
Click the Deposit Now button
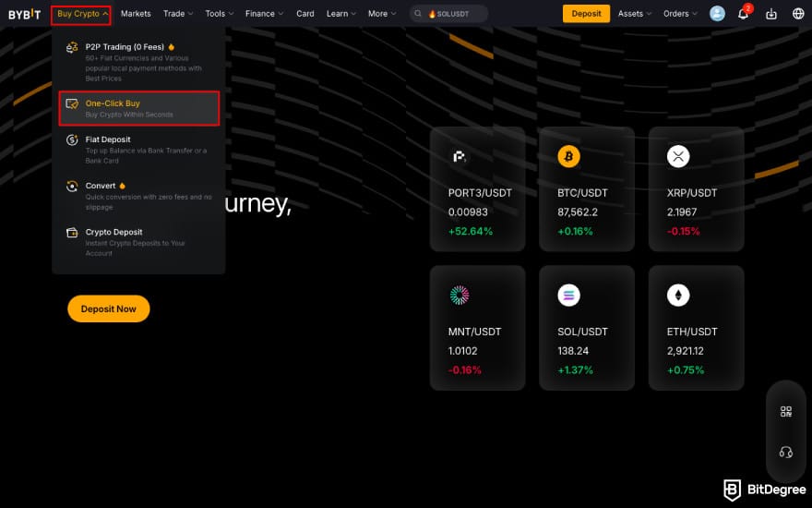(x=109, y=308)
